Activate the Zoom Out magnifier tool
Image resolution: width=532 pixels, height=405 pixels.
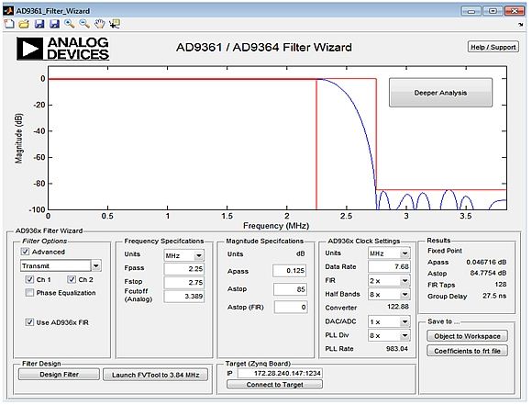coord(84,24)
